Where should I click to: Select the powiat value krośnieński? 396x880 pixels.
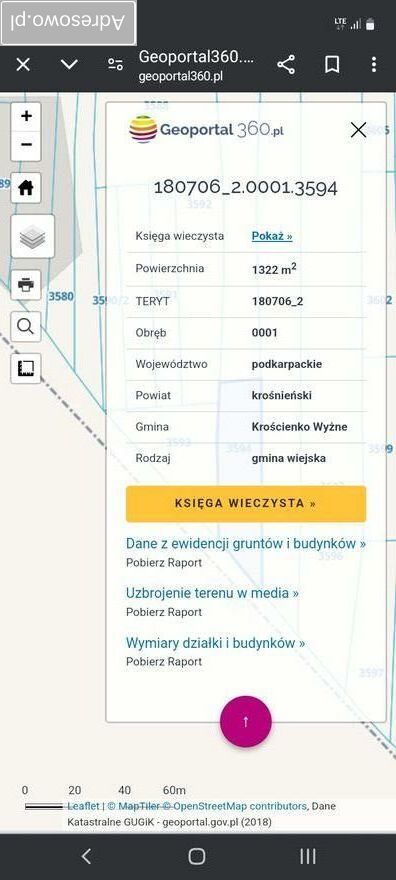click(282, 396)
